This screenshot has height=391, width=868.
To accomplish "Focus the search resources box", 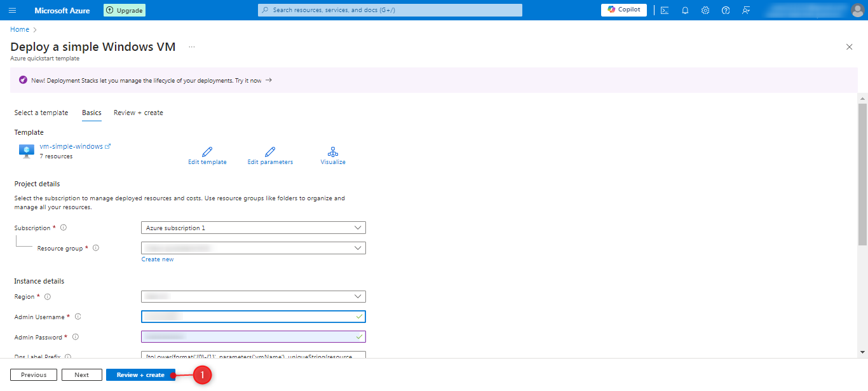I will (x=390, y=10).
